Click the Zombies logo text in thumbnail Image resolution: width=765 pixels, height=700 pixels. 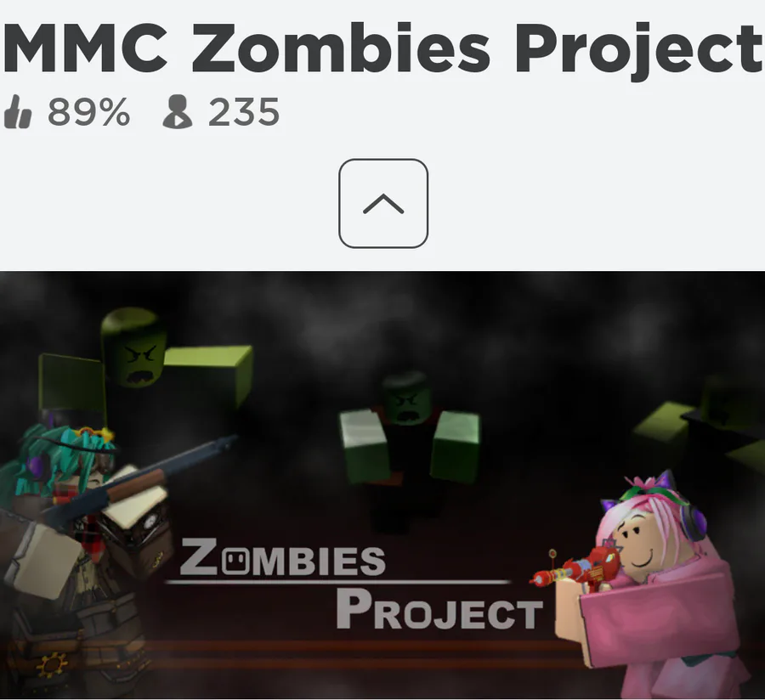[x=282, y=557]
